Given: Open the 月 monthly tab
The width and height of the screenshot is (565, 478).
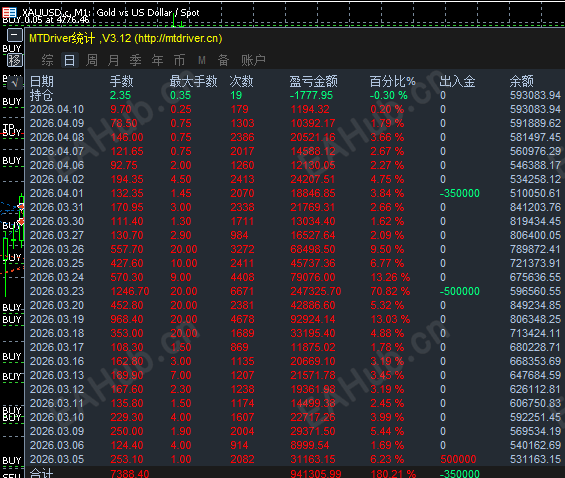Looking at the screenshot, I should [114, 60].
